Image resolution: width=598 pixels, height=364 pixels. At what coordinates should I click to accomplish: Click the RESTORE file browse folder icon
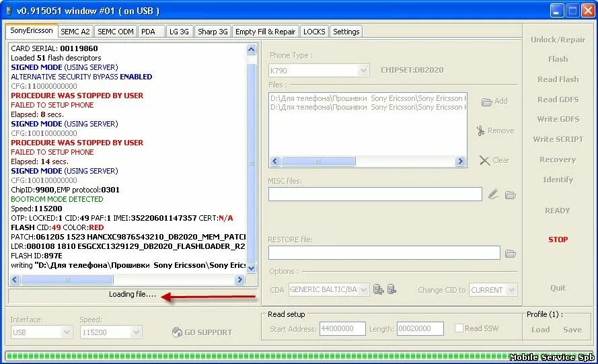[x=511, y=254]
